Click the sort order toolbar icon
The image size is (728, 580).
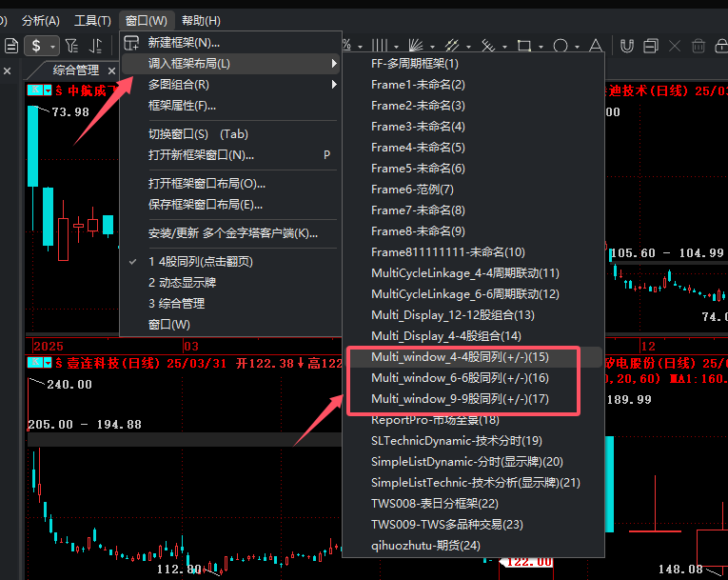pyautogui.click(x=95, y=46)
